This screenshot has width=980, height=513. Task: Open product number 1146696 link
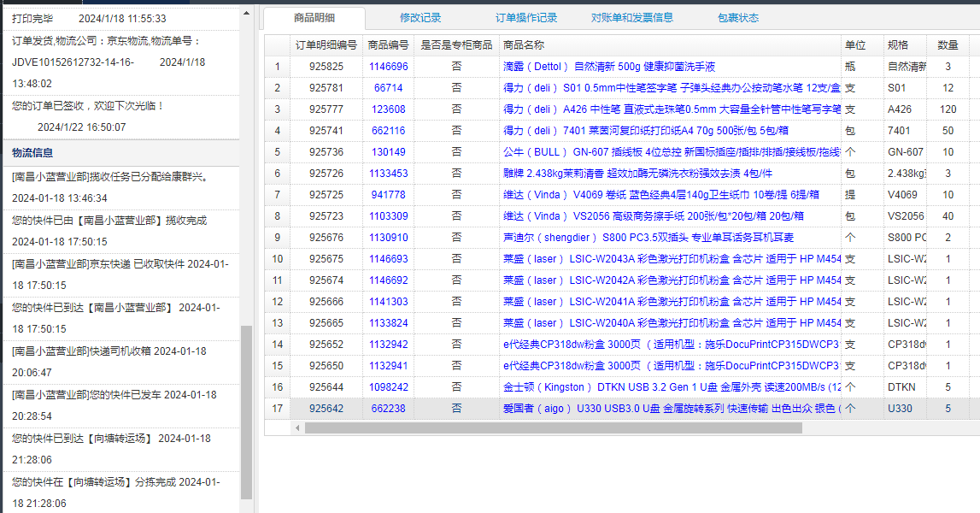388,67
